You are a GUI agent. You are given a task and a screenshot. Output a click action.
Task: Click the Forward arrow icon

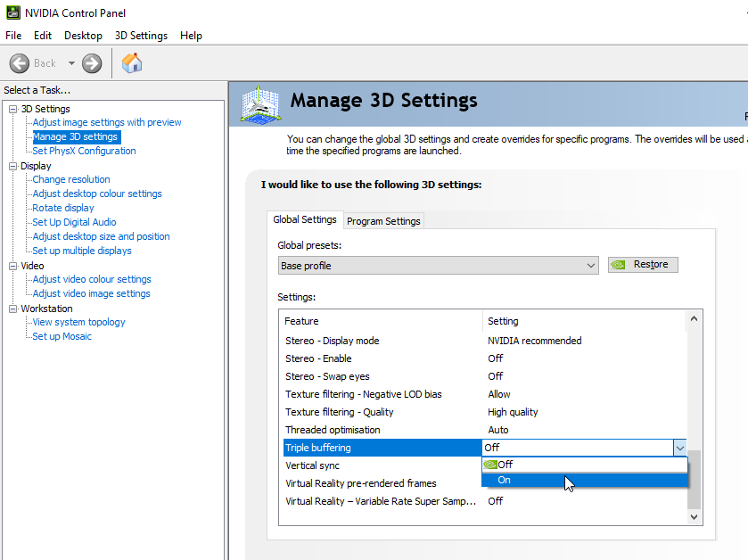92,63
